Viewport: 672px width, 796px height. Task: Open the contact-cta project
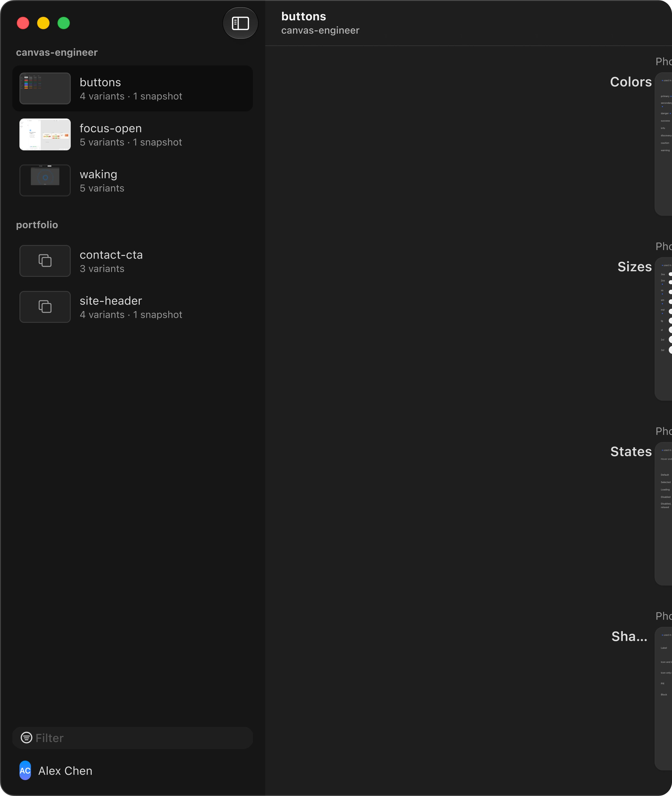click(x=133, y=261)
